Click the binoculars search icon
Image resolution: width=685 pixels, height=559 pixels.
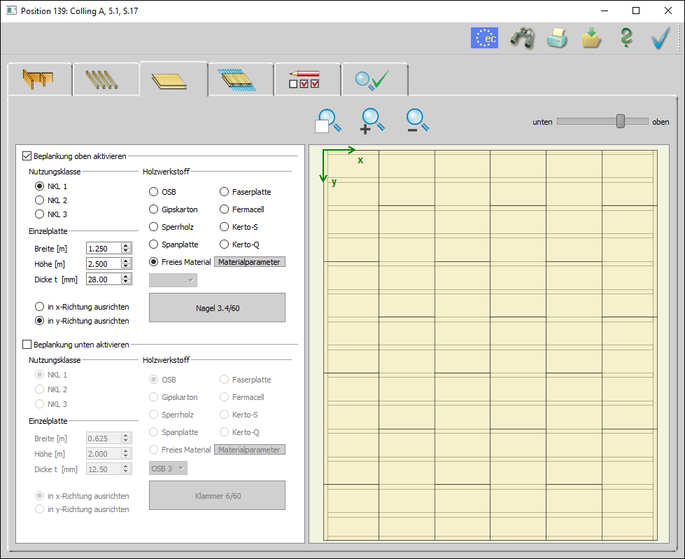[x=522, y=38]
